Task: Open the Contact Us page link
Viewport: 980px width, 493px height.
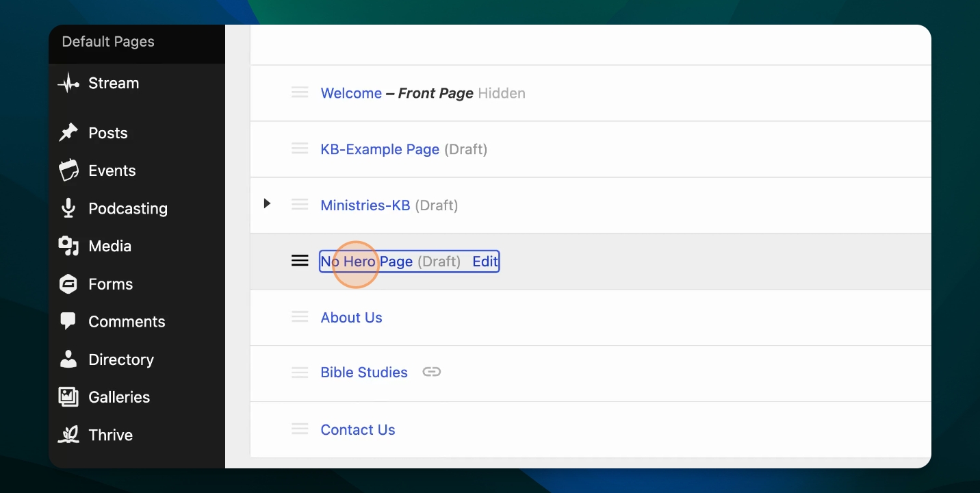Action: 358,430
